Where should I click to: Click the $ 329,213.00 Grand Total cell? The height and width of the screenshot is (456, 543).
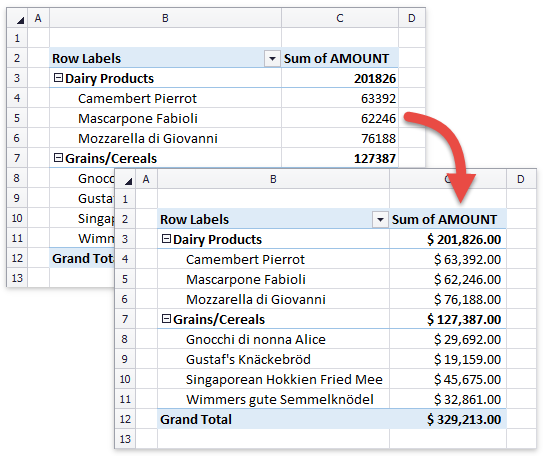448,419
